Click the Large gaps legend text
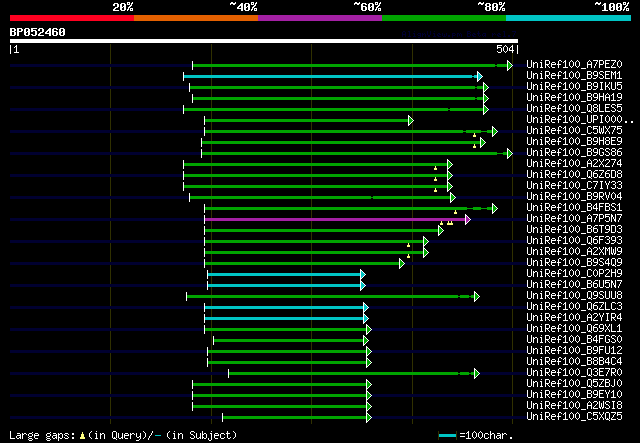This screenshot has width=640, height=443. pyautogui.click(x=123, y=435)
